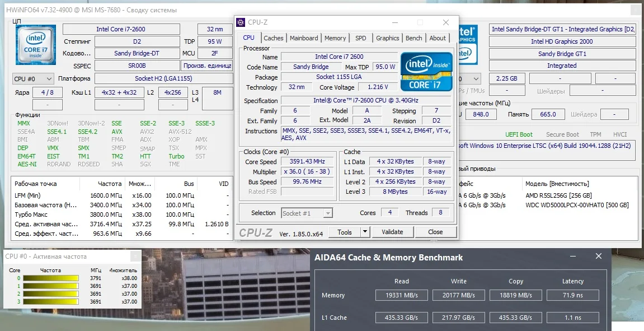This screenshot has height=331, width=644.
Task: Click the Memory Read 19331 MB/s value
Action: (x=402, y=295)
